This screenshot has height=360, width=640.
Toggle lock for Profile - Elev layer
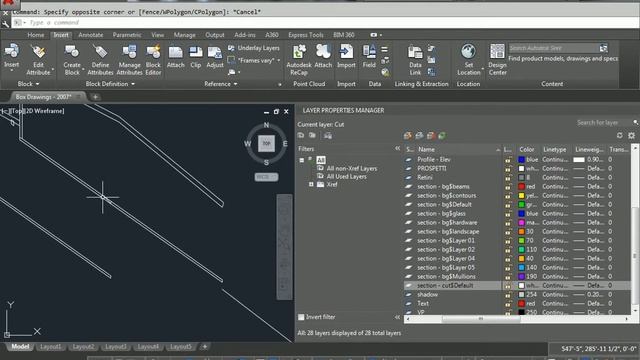click(508, 160)
